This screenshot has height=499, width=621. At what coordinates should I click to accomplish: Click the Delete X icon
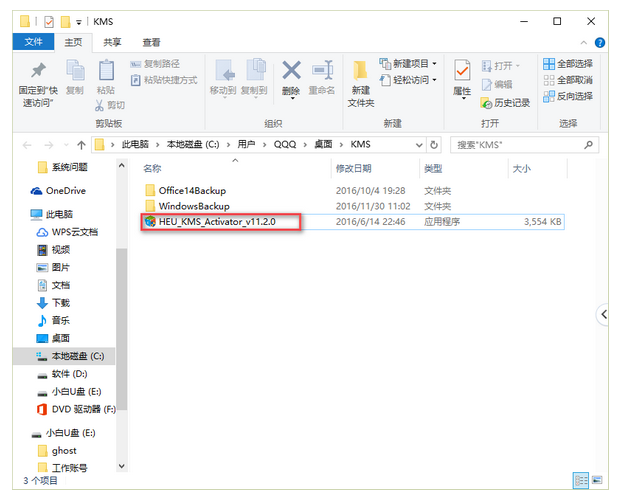[291, 70]
